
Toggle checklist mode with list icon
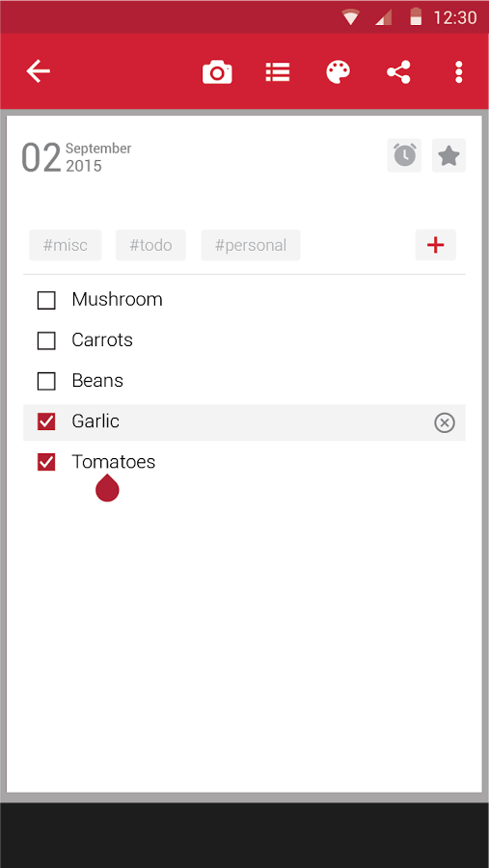click(x=278, y=72)
